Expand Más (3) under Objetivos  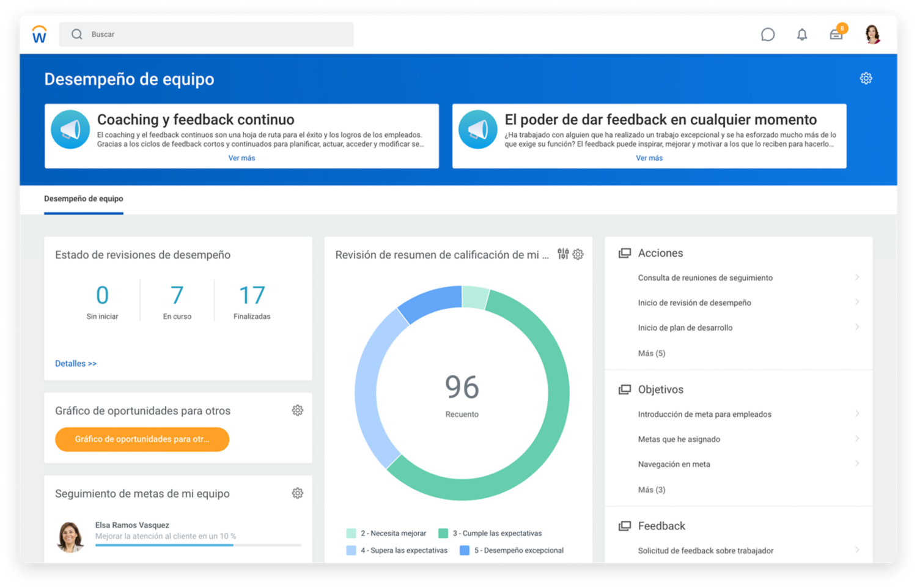pos(652,490)
